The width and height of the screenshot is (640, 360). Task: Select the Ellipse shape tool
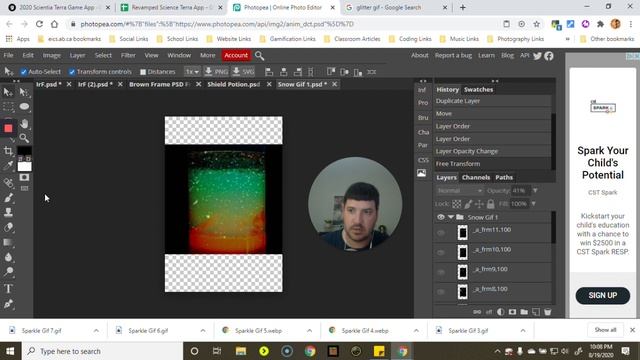pyautogui.click(x=24, y=107)
